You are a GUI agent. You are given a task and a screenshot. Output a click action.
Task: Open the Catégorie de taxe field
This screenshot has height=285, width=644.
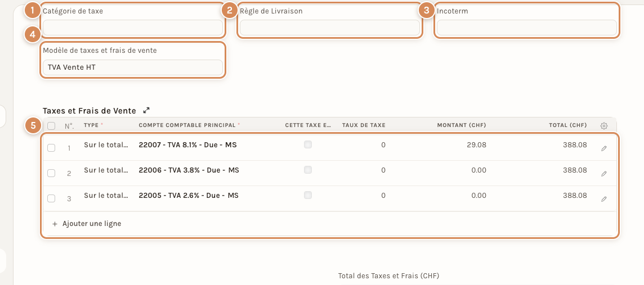click(133, 28)
